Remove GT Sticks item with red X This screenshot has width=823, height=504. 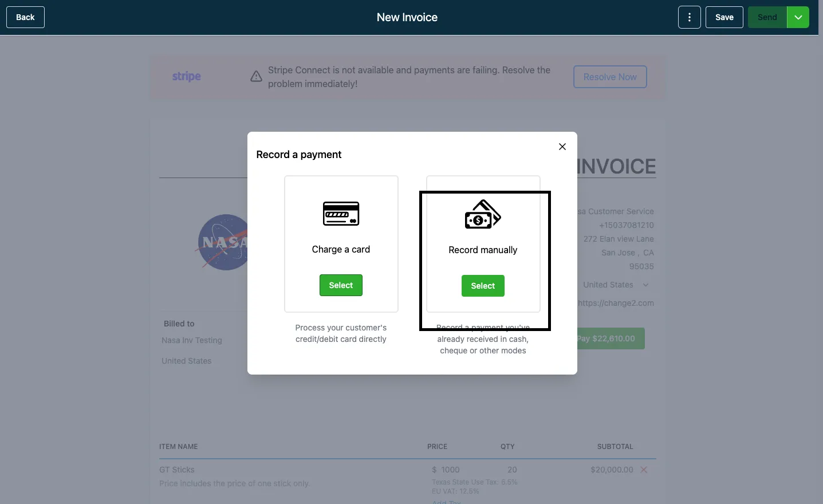click(644, 470)
